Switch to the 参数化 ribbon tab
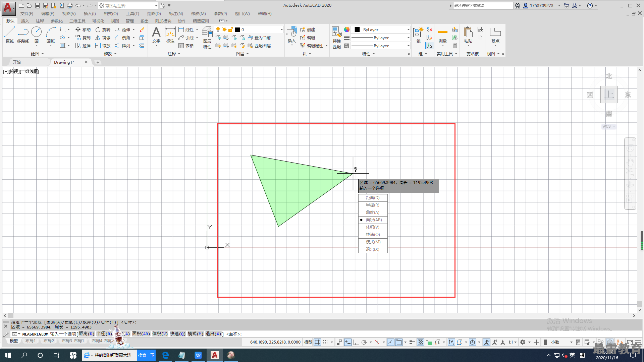Viewport: 644px width, 362px height. coord(56,21)
